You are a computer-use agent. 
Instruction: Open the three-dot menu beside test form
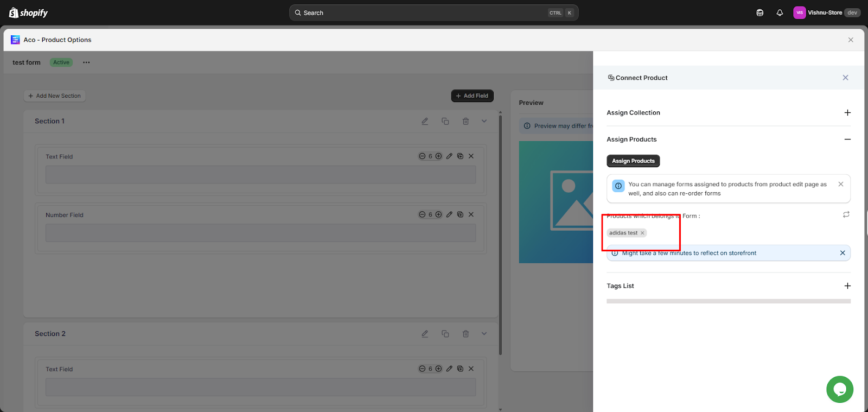(x=86, y=62)
